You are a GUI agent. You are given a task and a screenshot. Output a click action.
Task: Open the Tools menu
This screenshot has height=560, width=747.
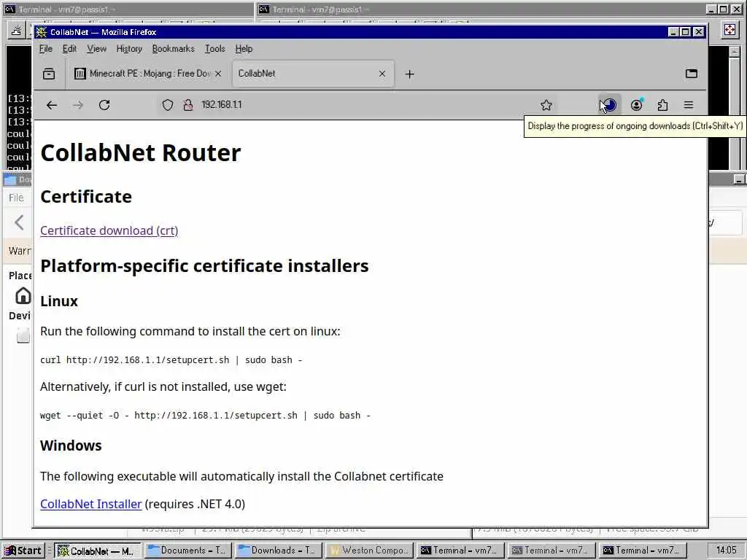pyautogui.click(x=215, y=49)
